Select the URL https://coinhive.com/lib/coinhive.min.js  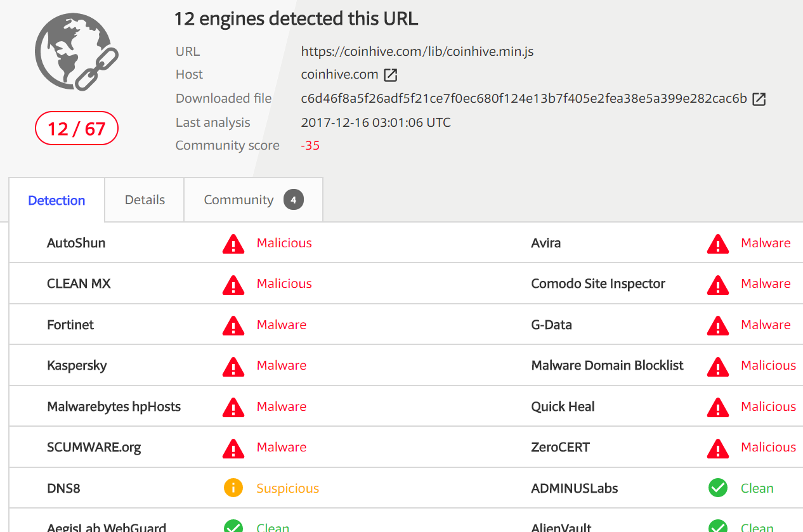click(417, 51)
